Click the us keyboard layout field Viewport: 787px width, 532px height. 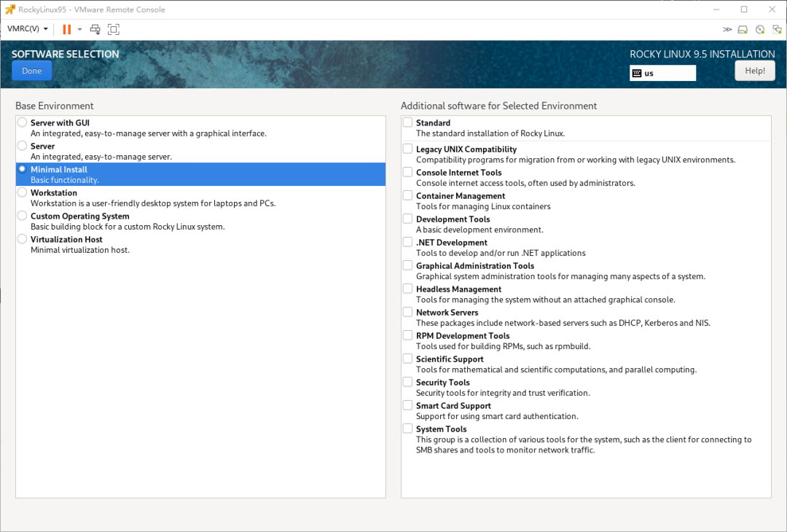(663, 74)
